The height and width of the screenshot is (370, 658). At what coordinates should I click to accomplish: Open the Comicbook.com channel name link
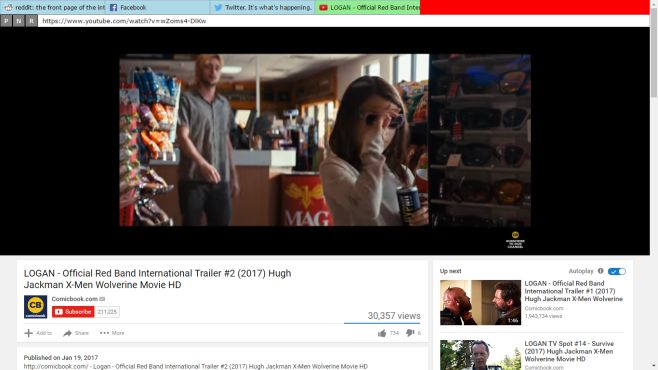click(74, 299)
